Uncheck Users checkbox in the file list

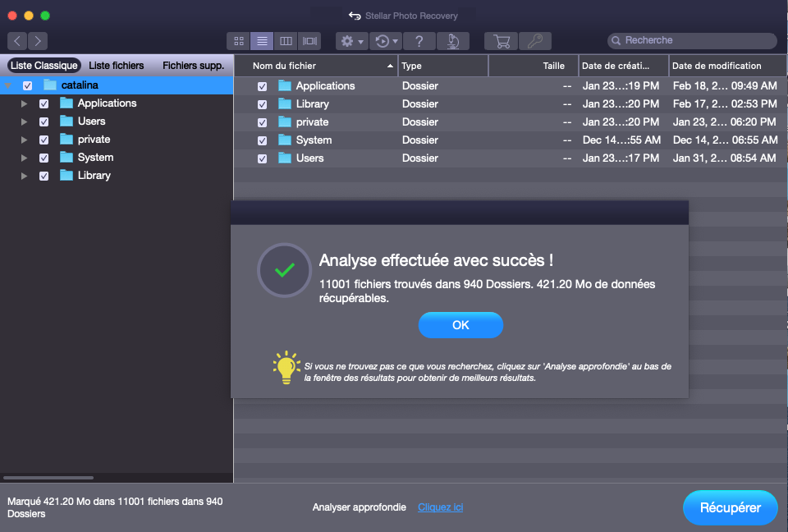click(x=263, y=159)
